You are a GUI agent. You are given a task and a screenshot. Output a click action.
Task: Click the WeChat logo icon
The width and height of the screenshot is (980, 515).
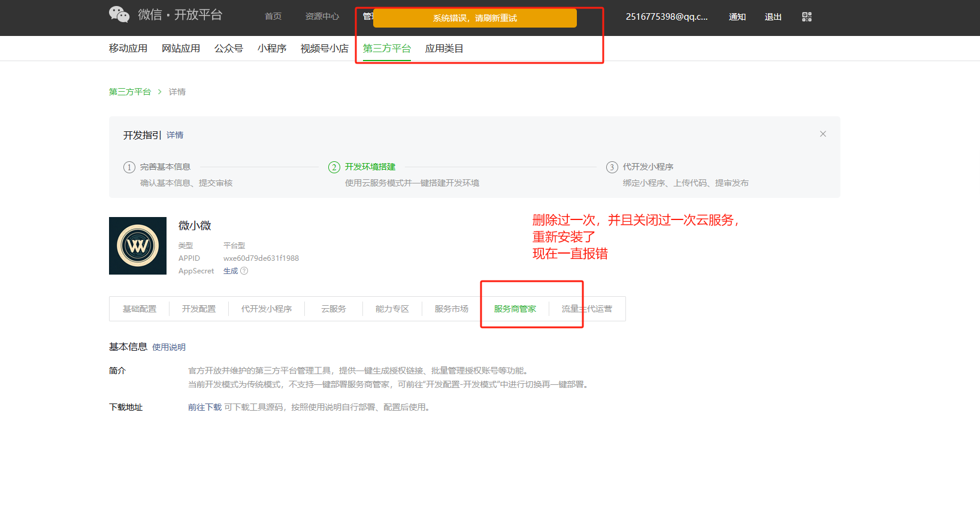(x=119, y=14)
